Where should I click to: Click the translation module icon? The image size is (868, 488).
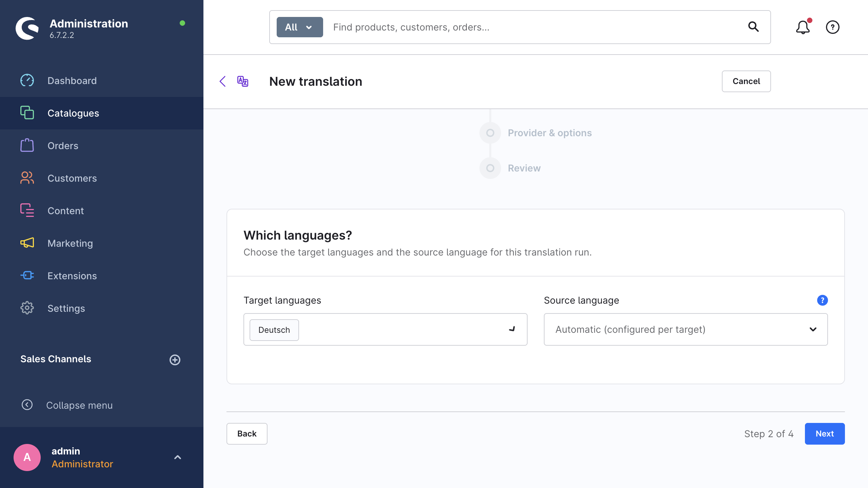(x=243, y=81)
